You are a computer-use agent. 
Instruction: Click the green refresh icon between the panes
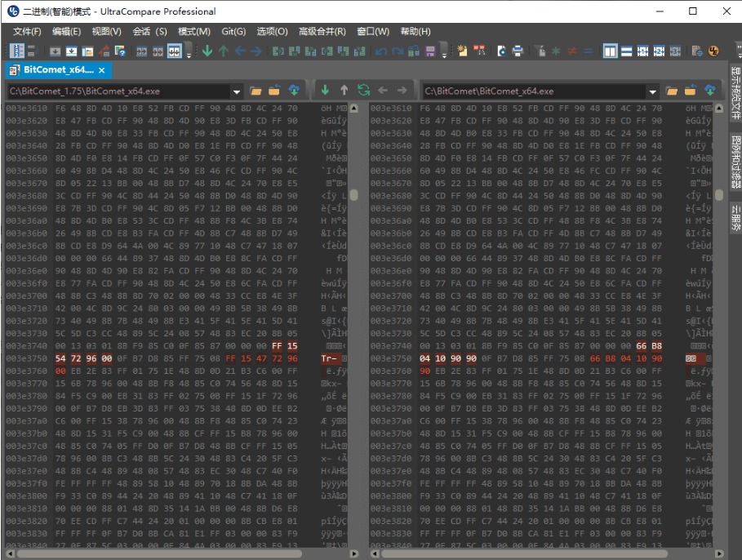click(x=363, y=90)
